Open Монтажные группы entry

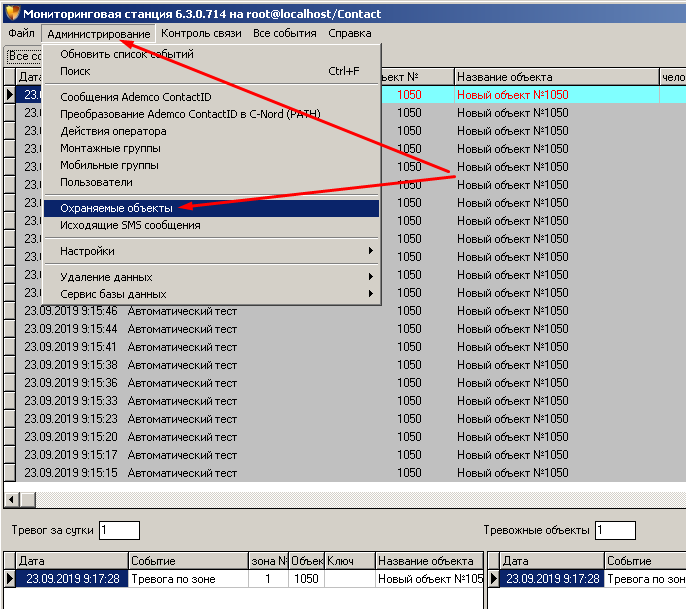(x=211, y=148)
